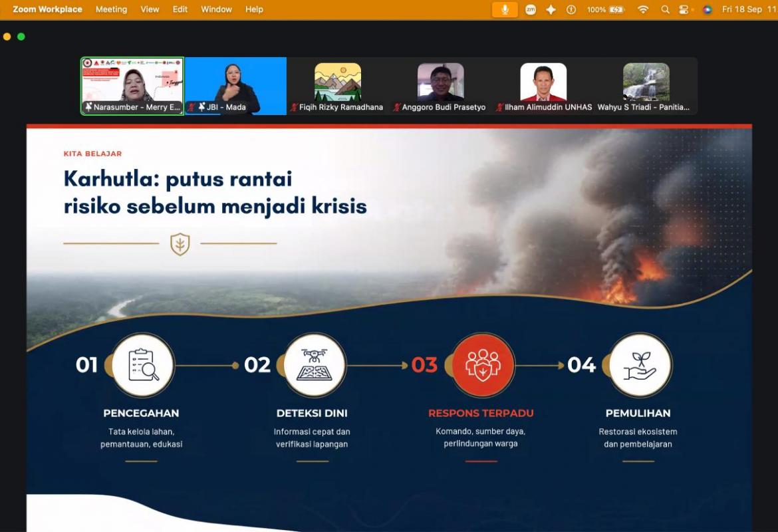Viewport: 778px width, 532px height.
Task: Click the plant-in-hand Pemulihan icon
Action: [640, 365]
